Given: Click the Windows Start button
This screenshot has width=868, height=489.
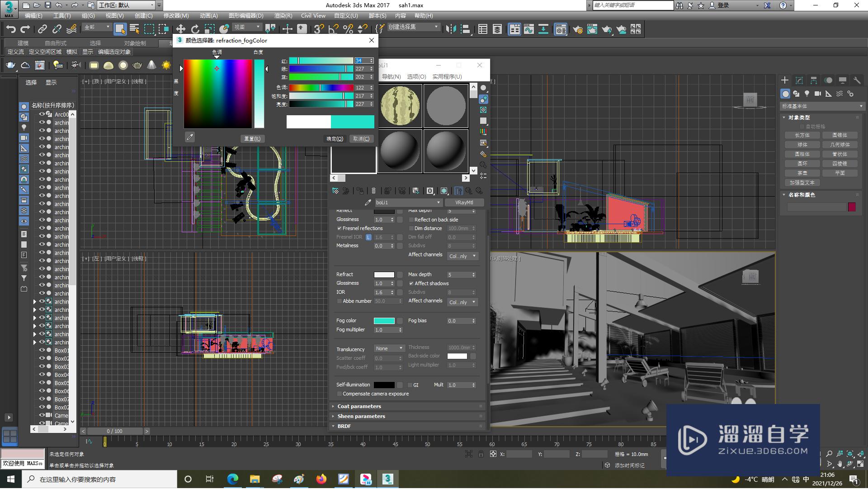Looking at the screenshot, I should click(x=11, y=479).
